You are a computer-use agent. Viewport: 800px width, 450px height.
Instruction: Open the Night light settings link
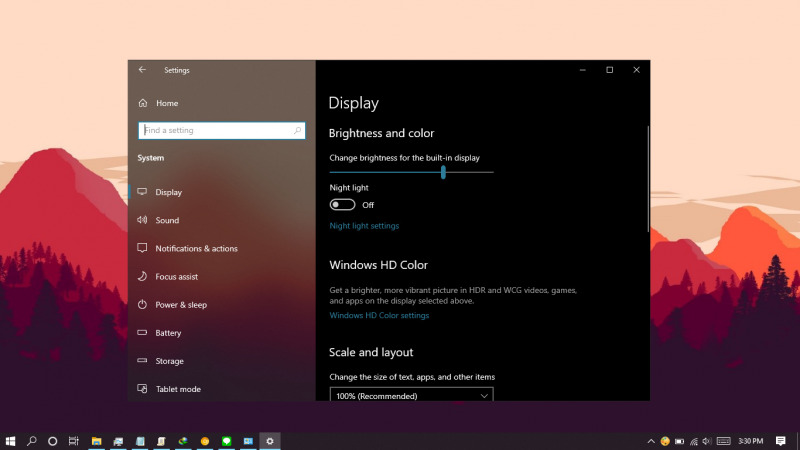[x=364, y=226]
